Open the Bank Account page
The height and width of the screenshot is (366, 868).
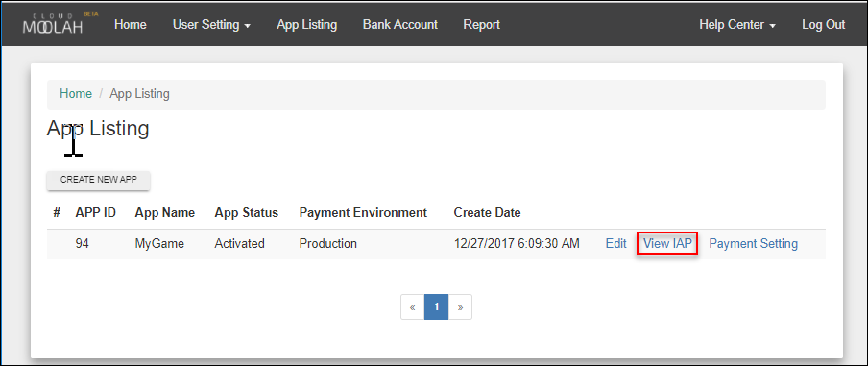[400, 25]
